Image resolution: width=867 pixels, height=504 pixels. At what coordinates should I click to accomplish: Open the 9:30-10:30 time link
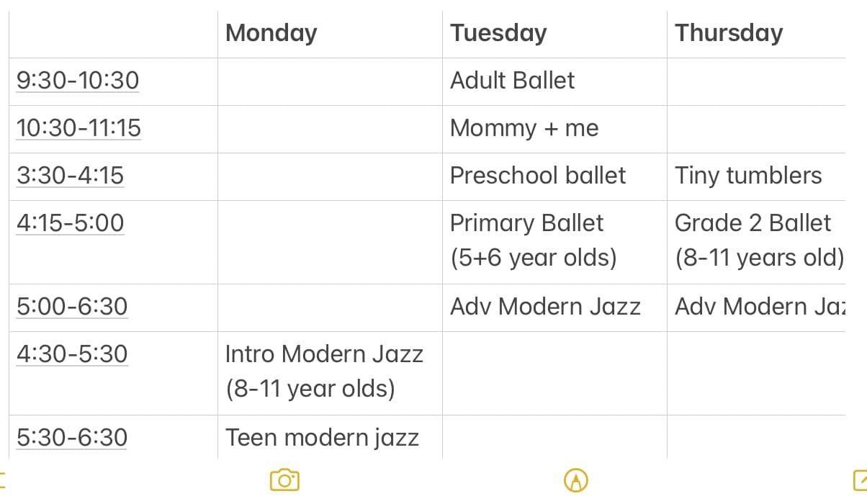(78, 80)
